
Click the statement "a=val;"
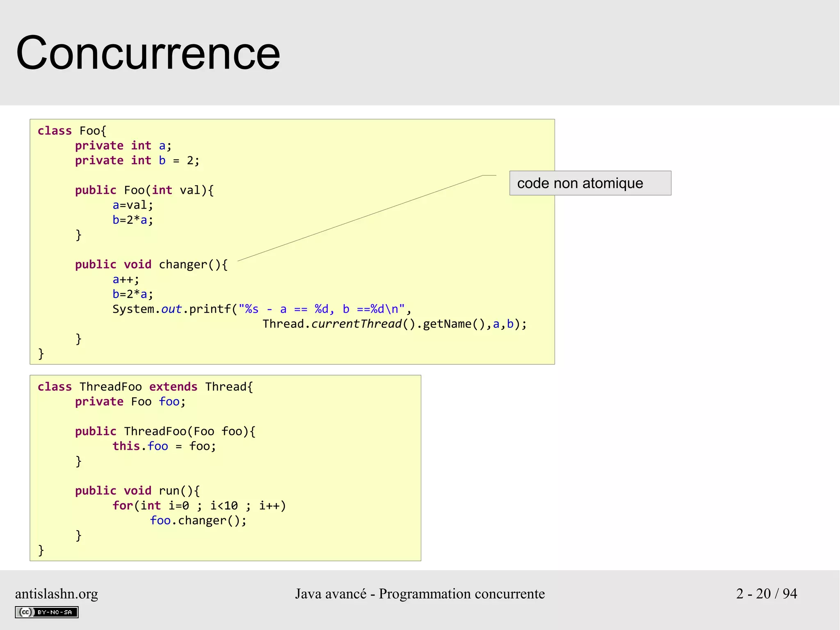point(133,205)
